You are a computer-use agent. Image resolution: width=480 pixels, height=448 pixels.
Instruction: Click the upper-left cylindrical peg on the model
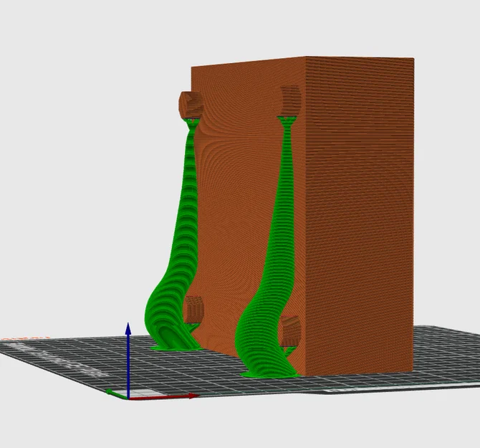pyautogui.click(x=191, y=105)
